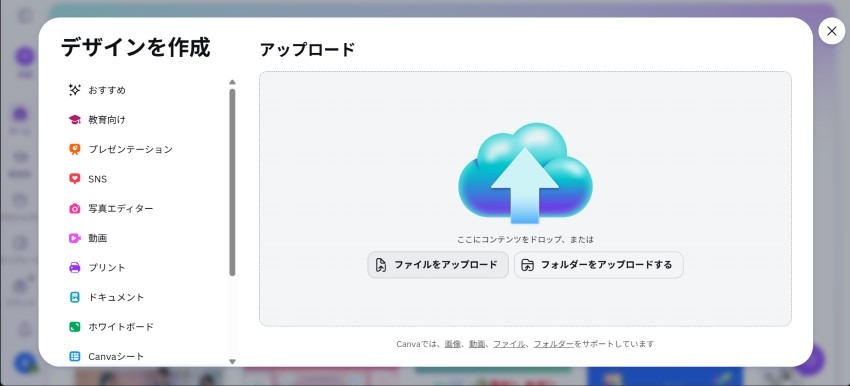Select the ホワイトボード category label
Image resolution: width=850 pixels, height=386 pixels.
point(121,327)
